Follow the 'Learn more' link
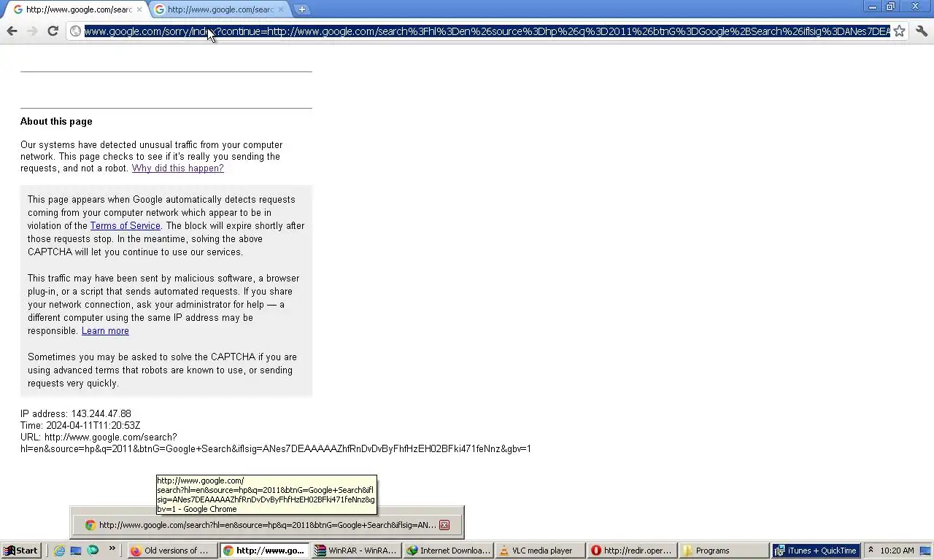 [105, 330]
